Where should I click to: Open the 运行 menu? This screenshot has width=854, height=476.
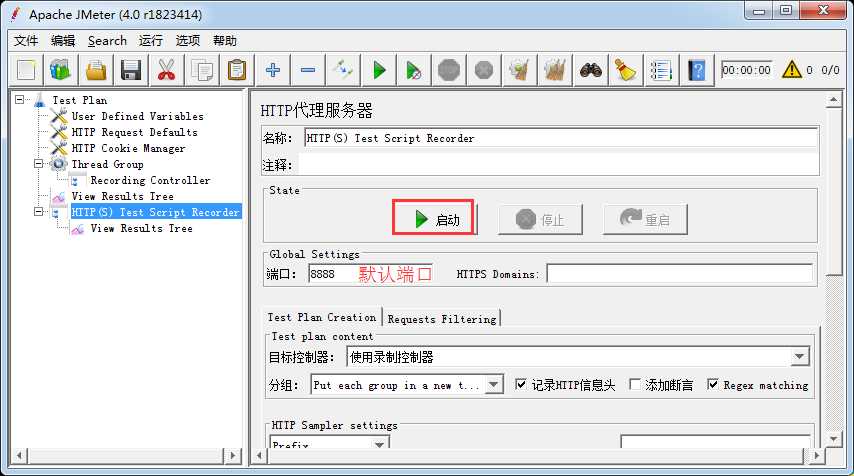151,41
